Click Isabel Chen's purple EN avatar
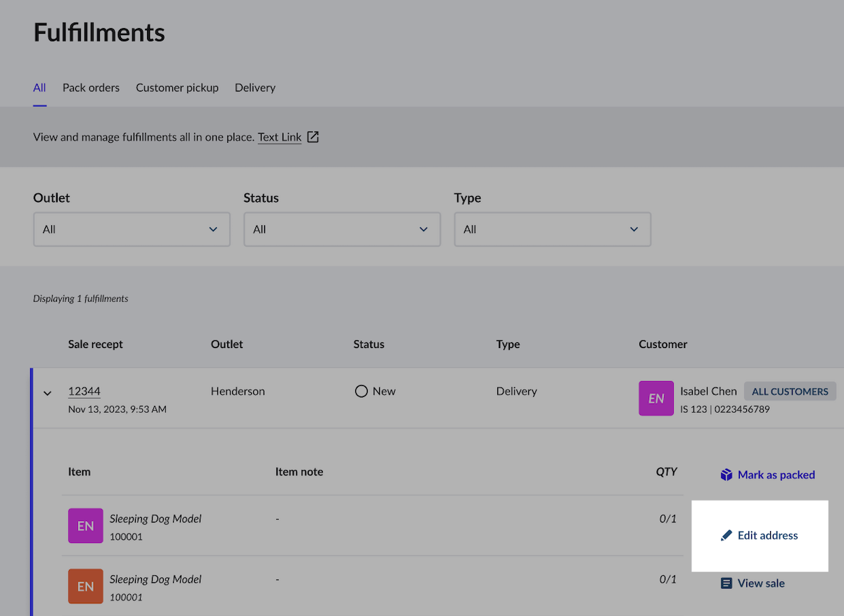Viewport: 844px width, 616px height. tap(656, 398)
